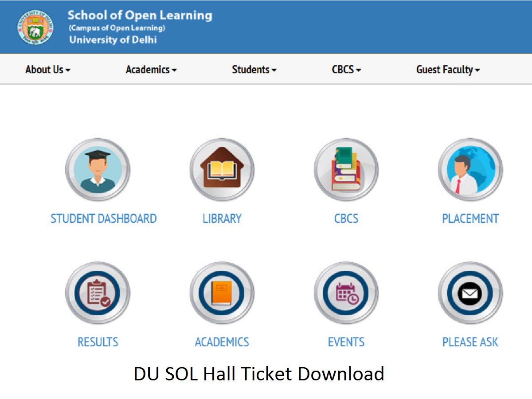This screenshot has height=399, width=532.
Task: Visit the PLEASE ASK text link
Action: click(470, 342)
